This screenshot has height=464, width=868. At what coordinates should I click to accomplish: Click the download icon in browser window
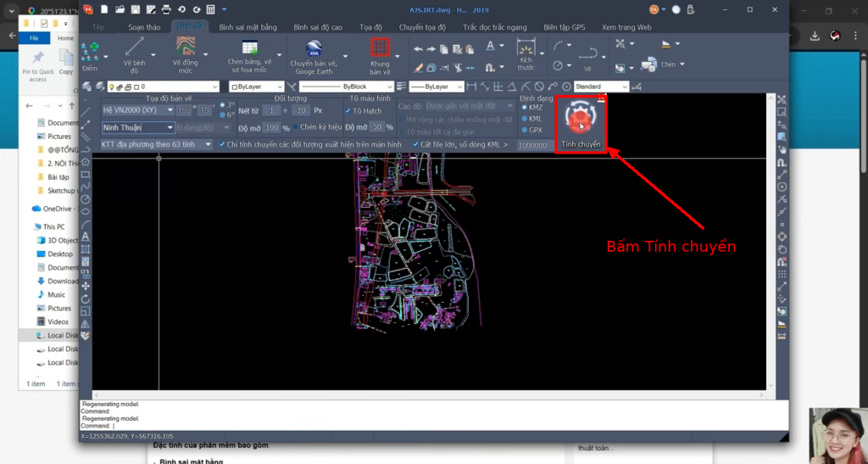[815, 36]
